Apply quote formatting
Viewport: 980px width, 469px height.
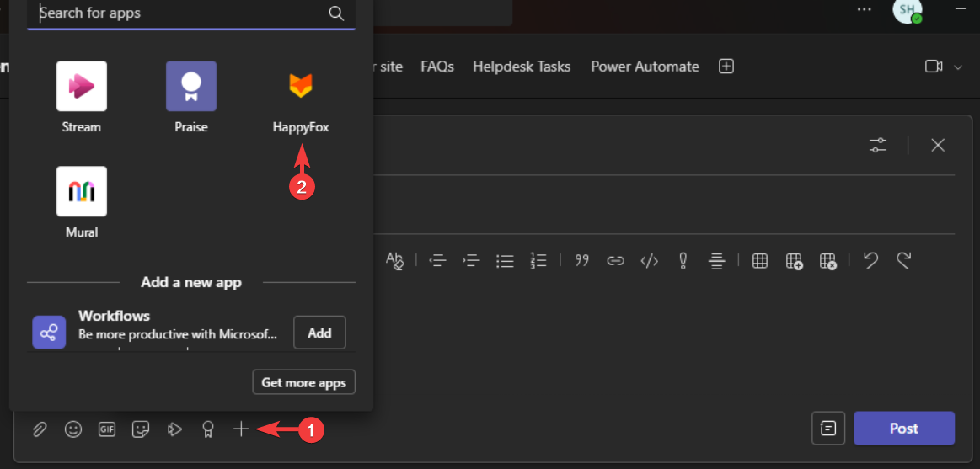pyautogui.click(x=582, y=260)
